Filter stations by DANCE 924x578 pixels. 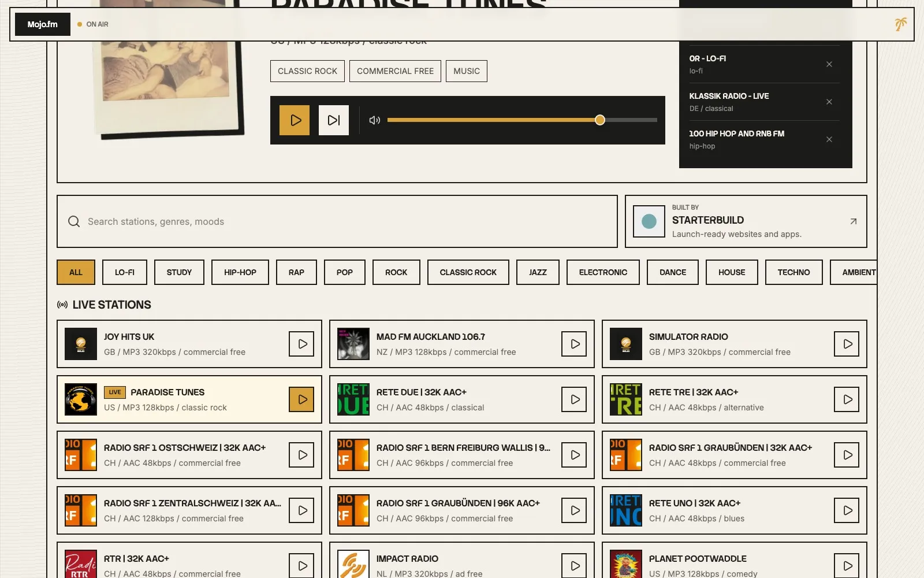coord(673,272)
